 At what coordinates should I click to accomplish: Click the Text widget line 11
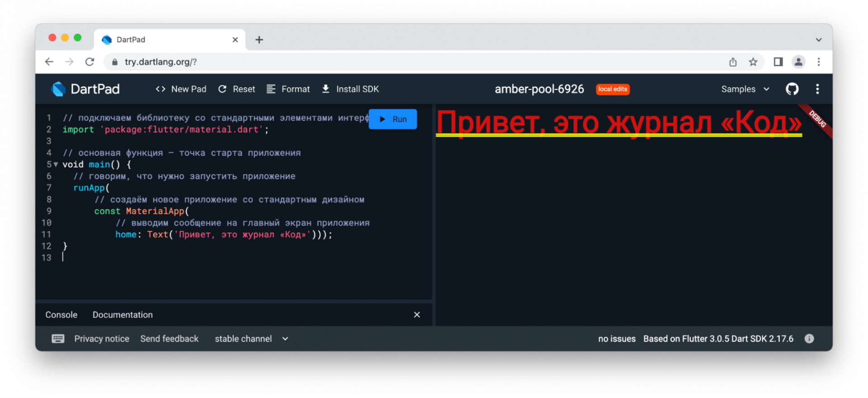coord(158,234)
